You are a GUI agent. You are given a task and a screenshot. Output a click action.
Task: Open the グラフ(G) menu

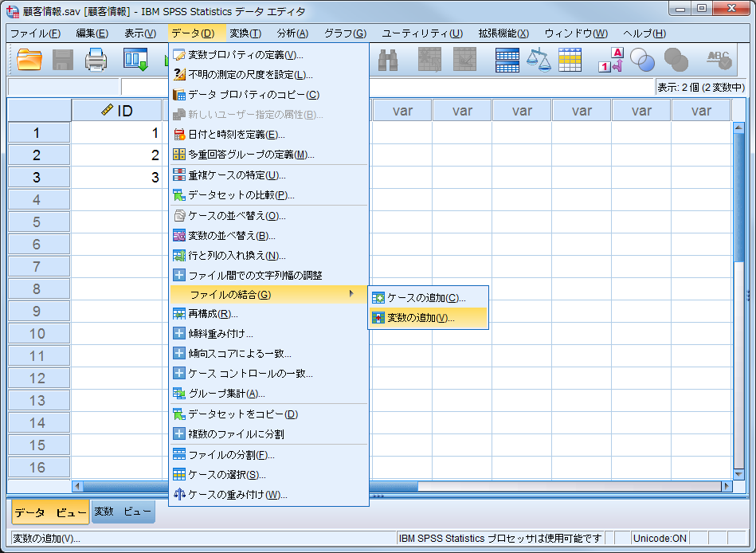point(345,33)
